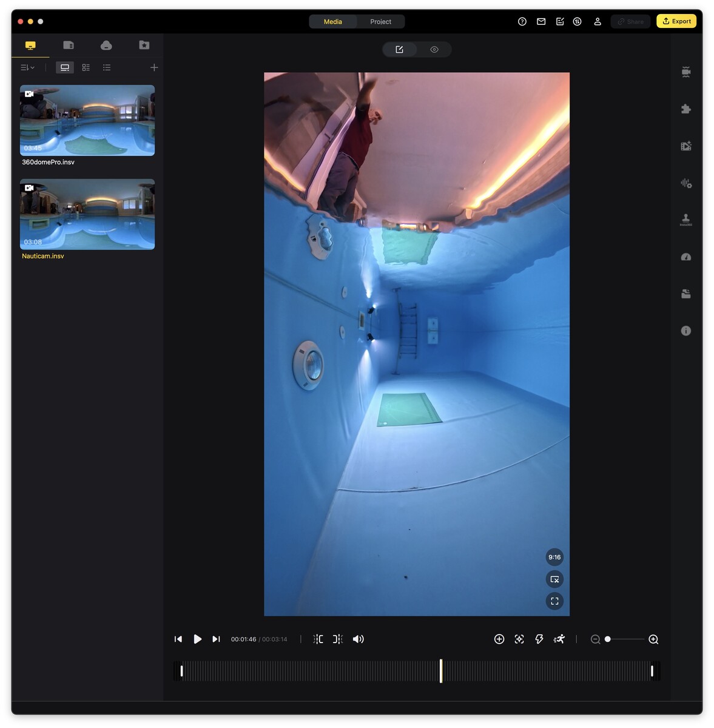
Task: Open the sort order dropdown in the media panel
Action: [x=27, y=67]
